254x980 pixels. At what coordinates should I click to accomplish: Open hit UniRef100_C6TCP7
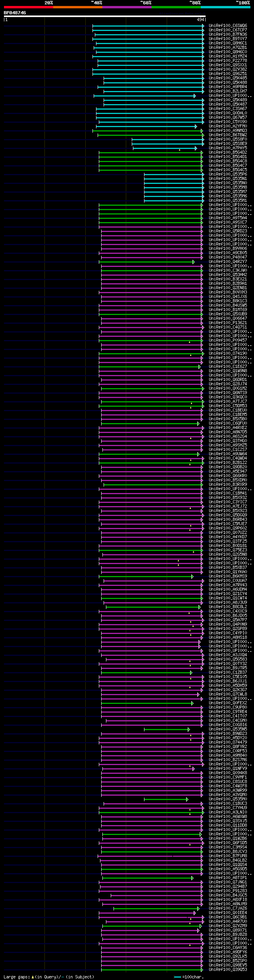click(x=228, y=30)
